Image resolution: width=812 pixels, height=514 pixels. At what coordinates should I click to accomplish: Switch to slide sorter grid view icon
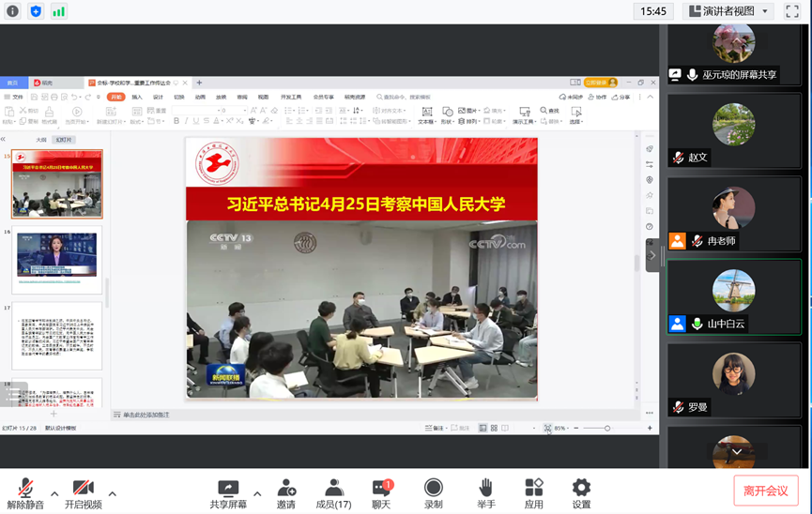tap(494, 428)
